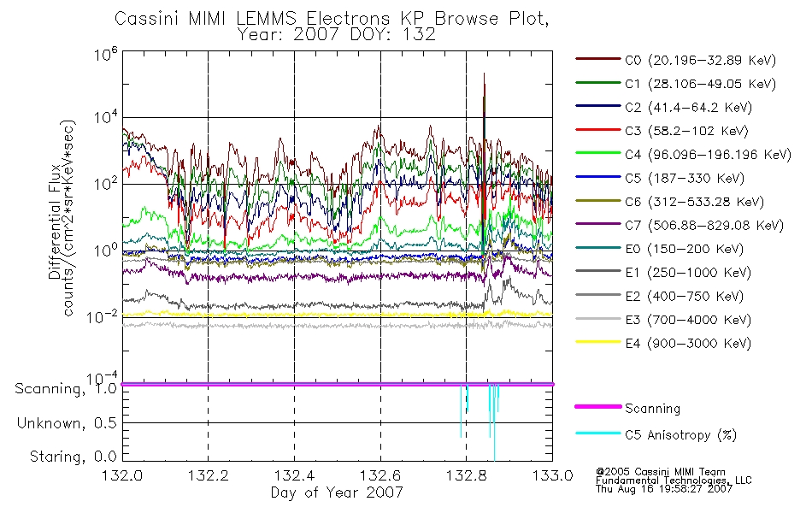
Task: Click the E3 (700-4000 KeV) legend label
Action: [688, 319]
